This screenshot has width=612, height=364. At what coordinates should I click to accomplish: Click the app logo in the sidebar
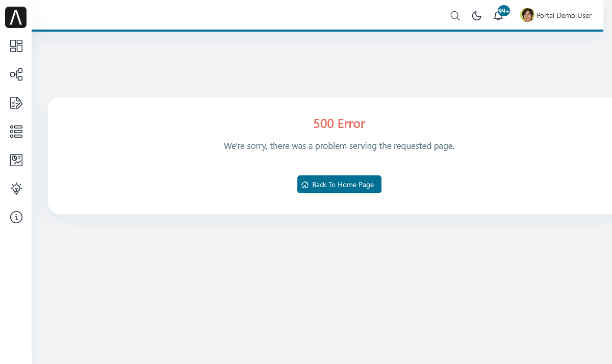tap(16, 18)
